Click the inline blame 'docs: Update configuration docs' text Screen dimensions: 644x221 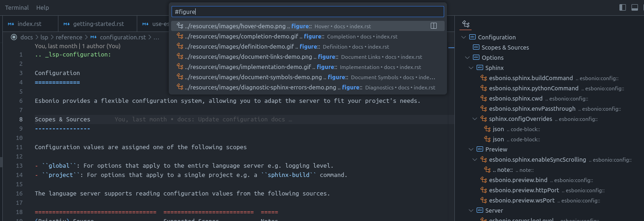[231, 120]
